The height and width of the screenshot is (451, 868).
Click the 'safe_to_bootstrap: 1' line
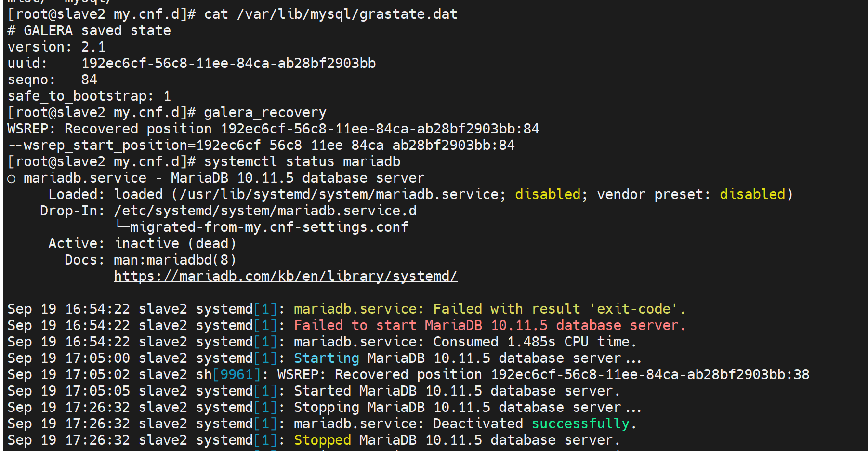(x=89, y=96)
